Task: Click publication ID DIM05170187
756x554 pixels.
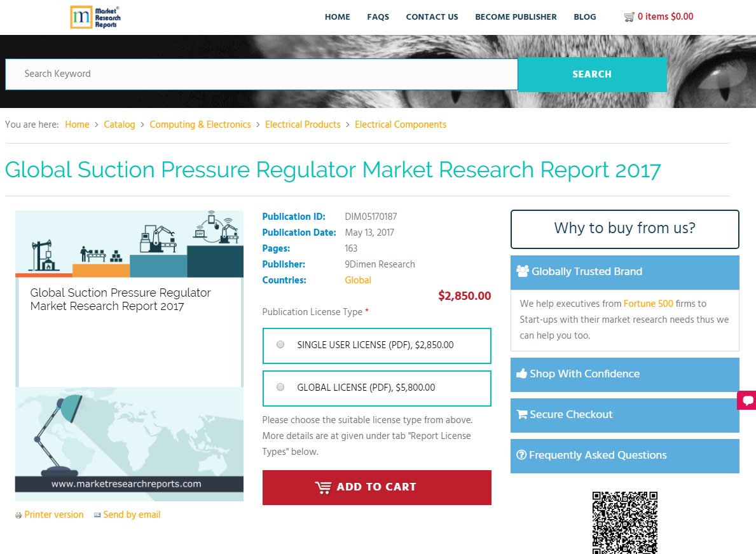Action: [x=371, y=216]
